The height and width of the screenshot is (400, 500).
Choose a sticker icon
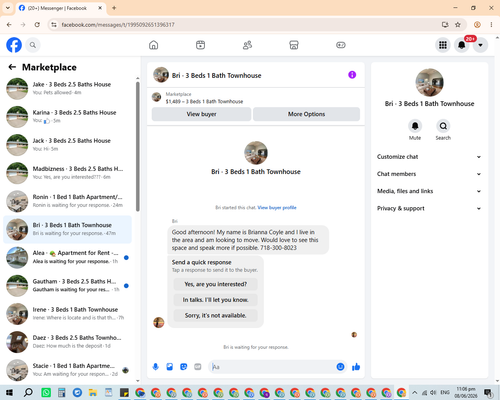point(184,367)
